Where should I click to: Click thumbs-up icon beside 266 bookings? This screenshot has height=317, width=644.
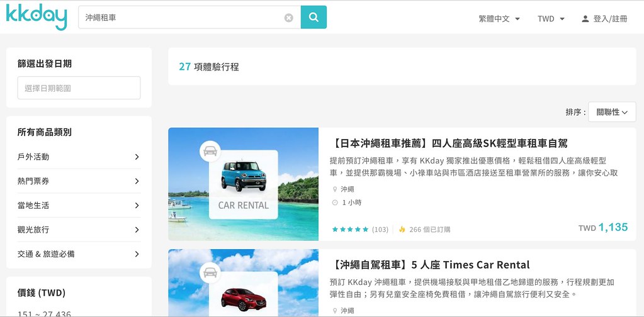(402, 230)
